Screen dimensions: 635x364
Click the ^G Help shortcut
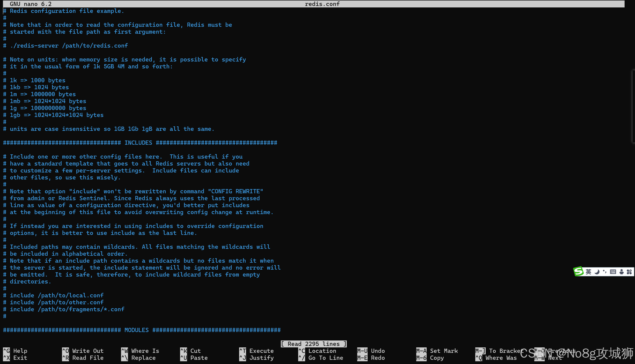tap(15, 351)
